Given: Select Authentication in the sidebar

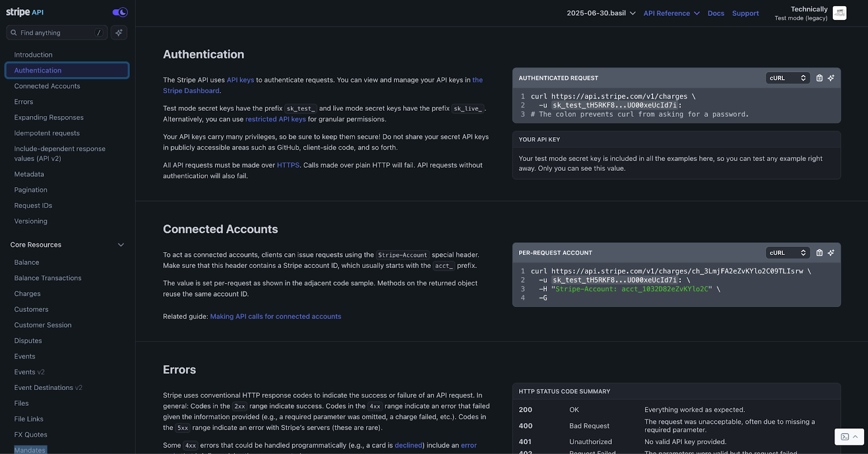Looking at the screenshot, I should click(x=67, y=71).
